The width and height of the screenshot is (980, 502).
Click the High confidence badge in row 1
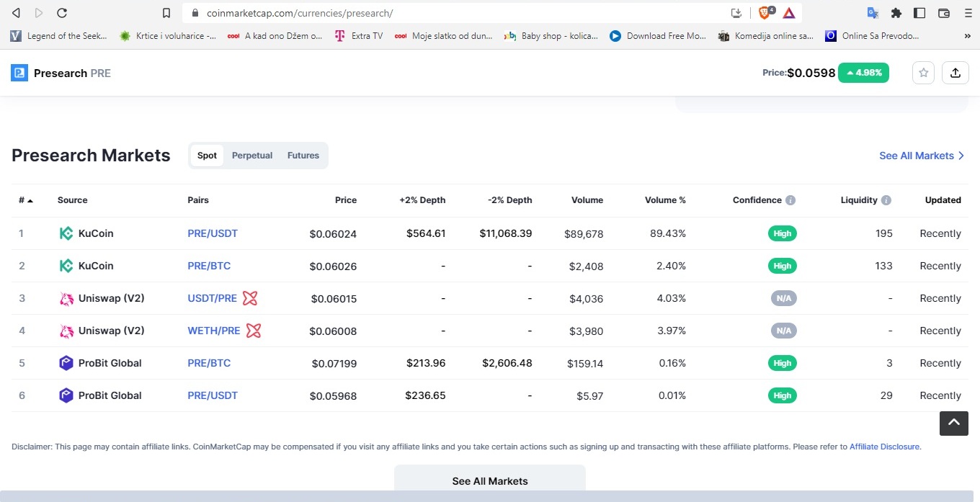(783, 233)
